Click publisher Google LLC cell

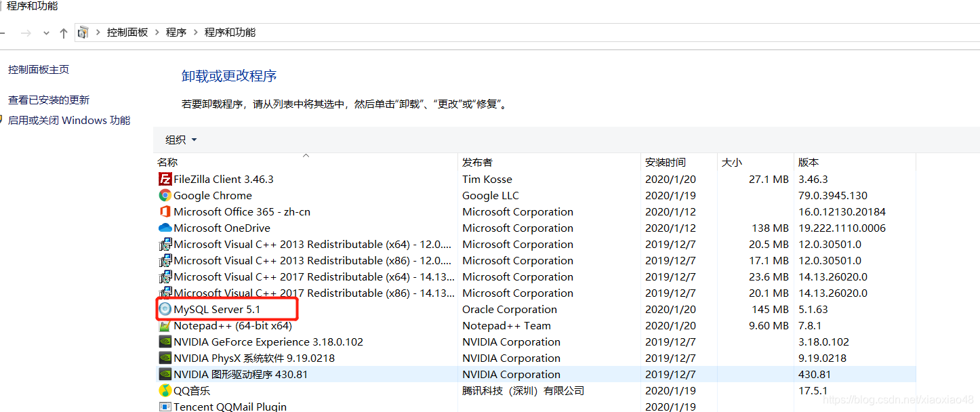[491, 196]
